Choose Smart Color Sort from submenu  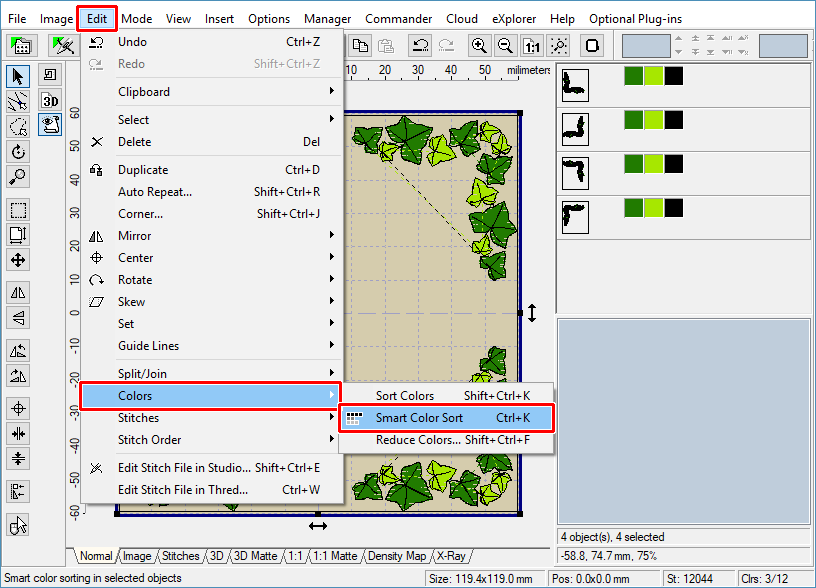coord(447,418)
